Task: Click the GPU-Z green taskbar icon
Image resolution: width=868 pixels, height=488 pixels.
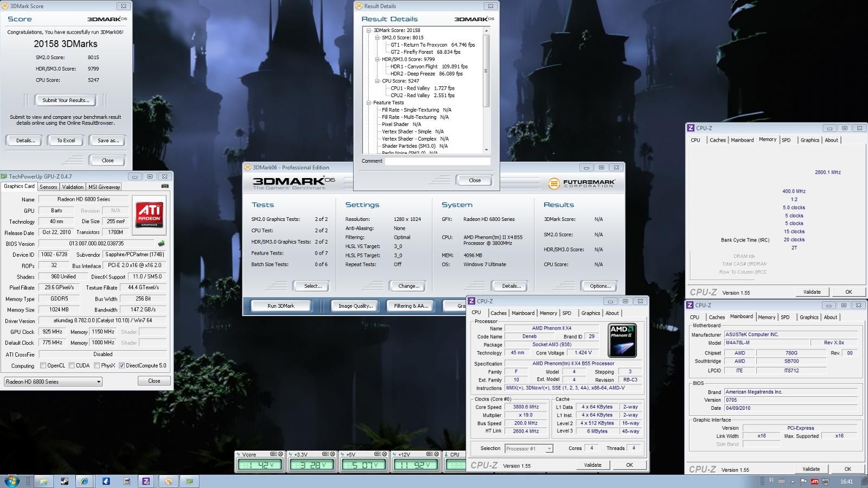Action: (x=189, y=481)
